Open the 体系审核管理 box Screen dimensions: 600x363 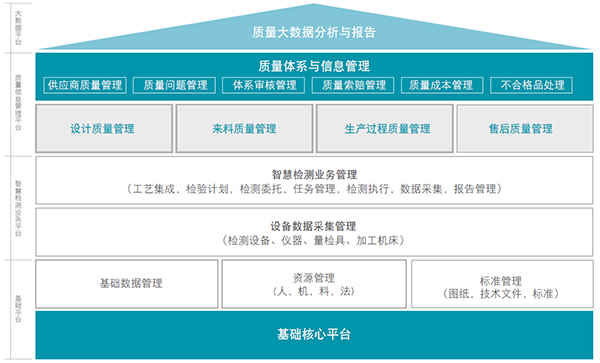(x=264, y=85)
